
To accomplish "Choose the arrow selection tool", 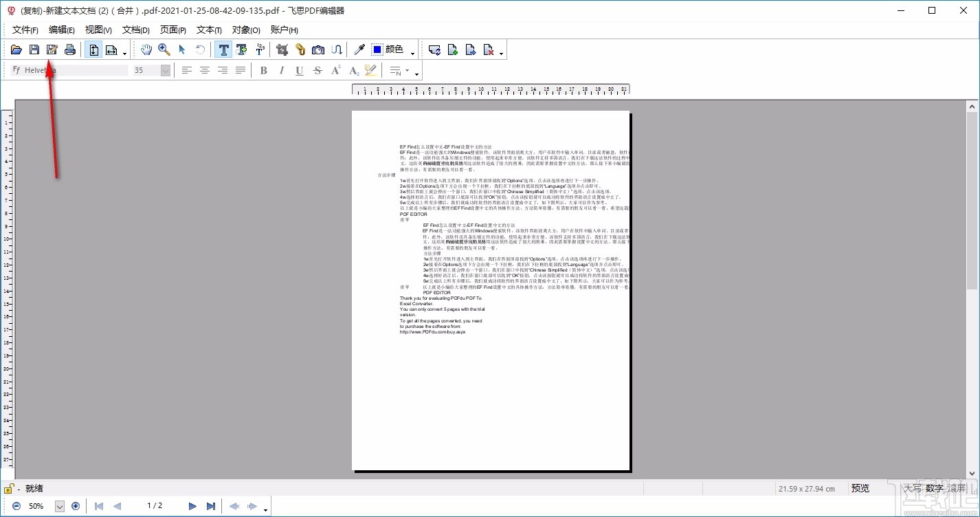I will 182,49.
